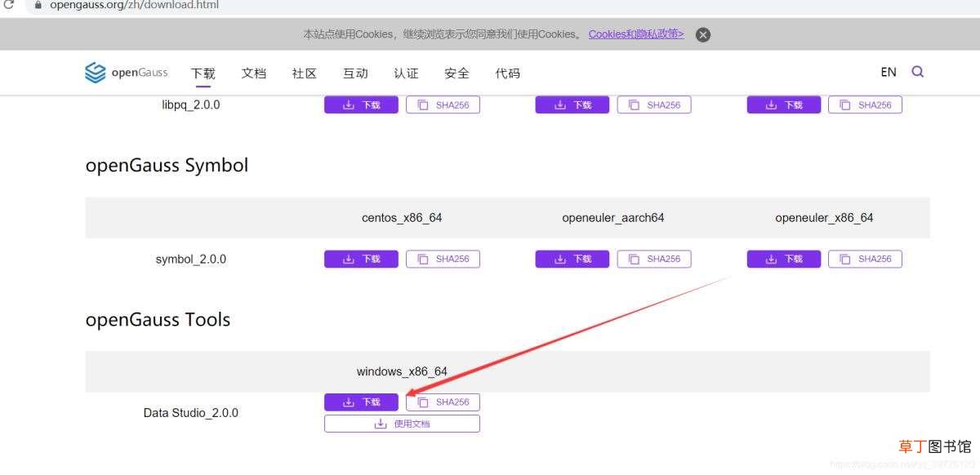Download symbol_2.0.0 for centos_x86_64

tap(361, 260)
